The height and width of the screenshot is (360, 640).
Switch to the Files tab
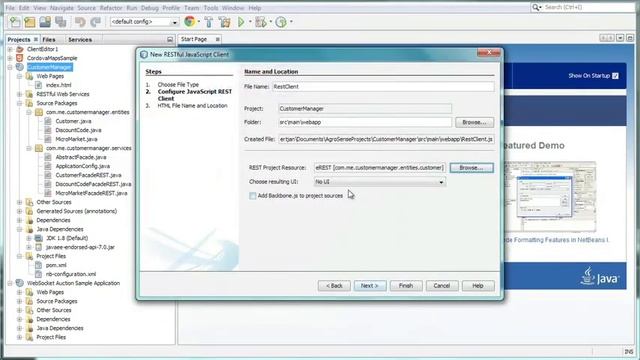pyautogui.click(x=49, y=40)
